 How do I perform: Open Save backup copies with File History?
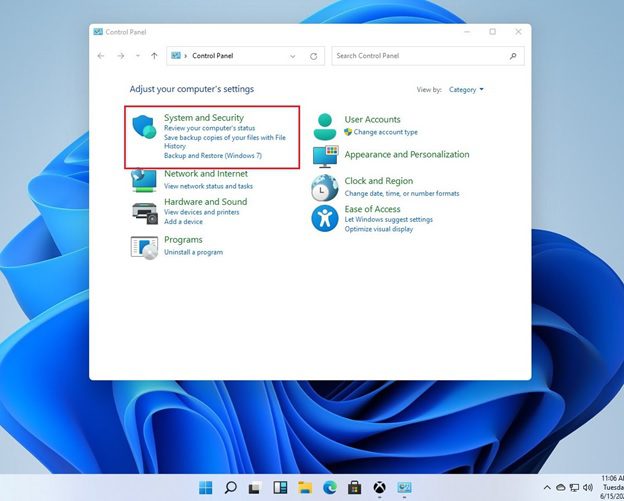pos(225,142)
